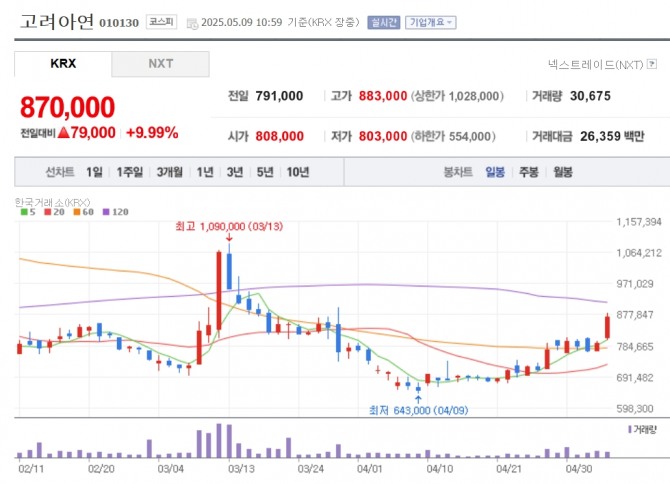
Task: Select the 5년 line chart period
Action: coord(265,172)
